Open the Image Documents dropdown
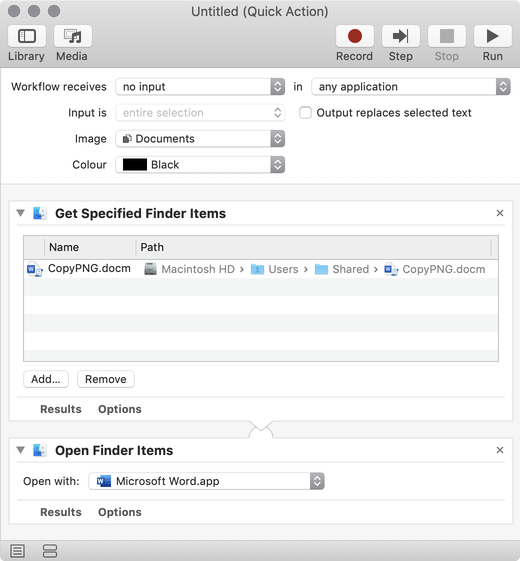Viewport: 520px width, 561px height. point(200,139)
